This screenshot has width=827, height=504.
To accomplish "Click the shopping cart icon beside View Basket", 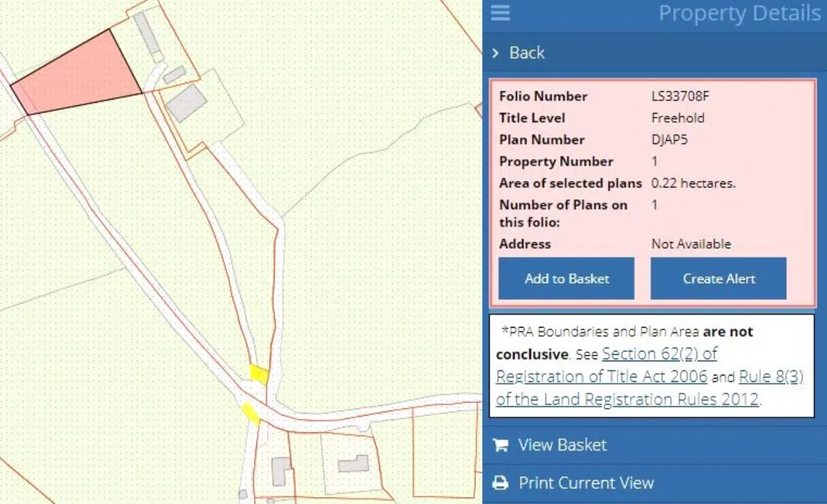I will coord(500,445).
